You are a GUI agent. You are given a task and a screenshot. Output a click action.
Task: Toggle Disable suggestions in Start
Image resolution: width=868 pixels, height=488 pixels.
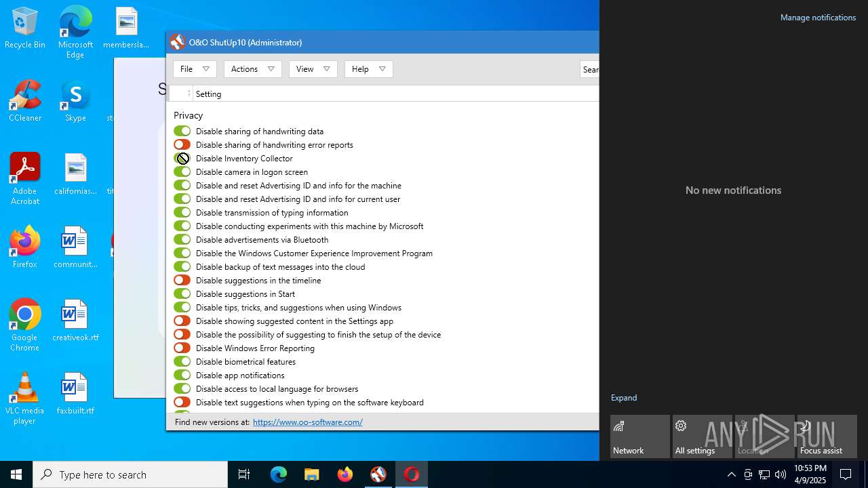click(x=182, y=293)
